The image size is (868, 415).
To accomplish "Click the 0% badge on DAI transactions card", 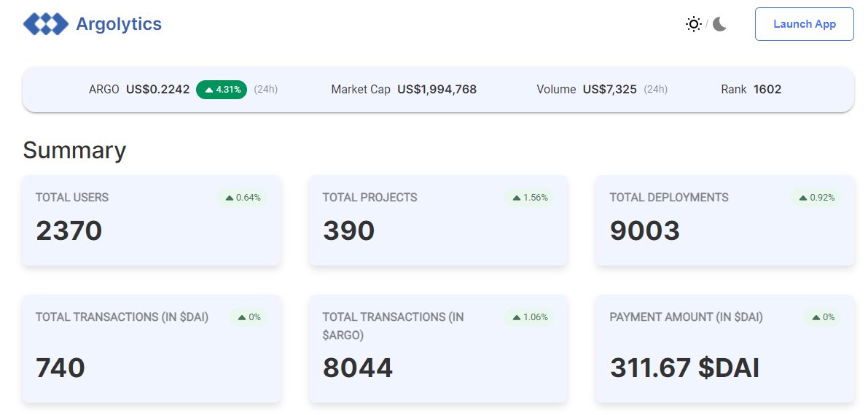I will click(249, 317).
